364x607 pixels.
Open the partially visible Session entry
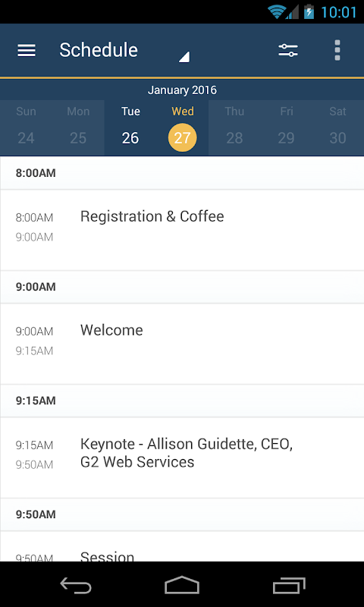coord(182,546)
